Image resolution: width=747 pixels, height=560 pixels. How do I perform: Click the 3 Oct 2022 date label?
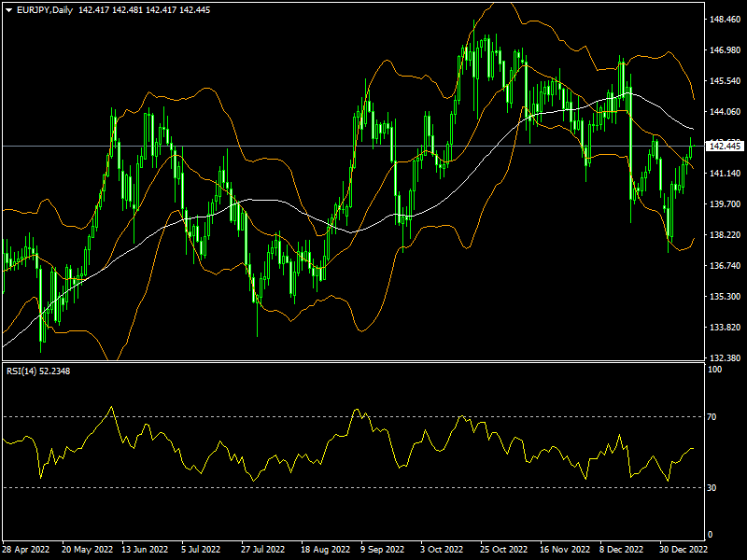(x=442, y=550)
